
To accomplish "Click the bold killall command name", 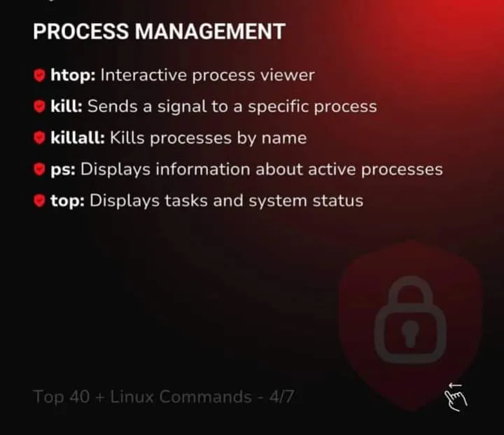I will [78, 138].
